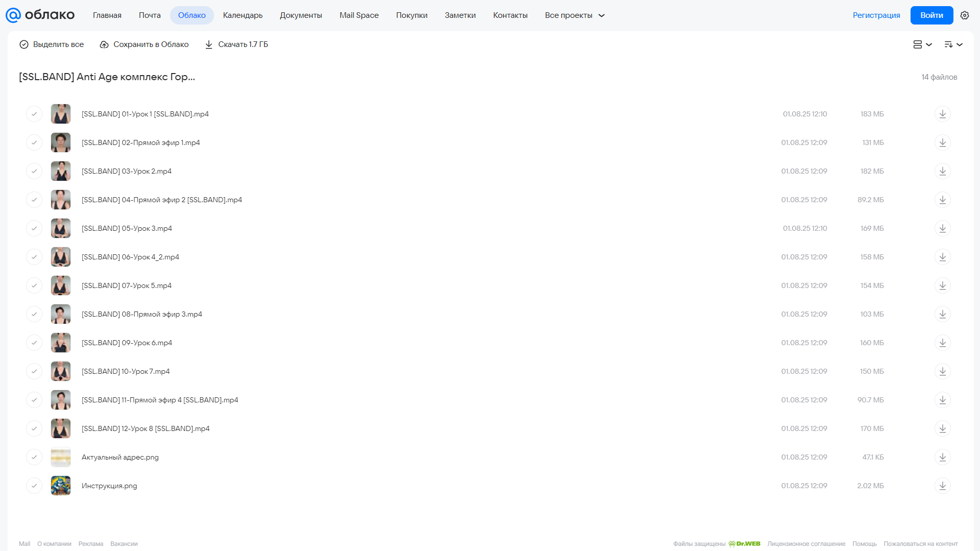Screen dimensions: 980x551
Task: Download Инструкция.png using its arrow icon
Action: (943, 486)
